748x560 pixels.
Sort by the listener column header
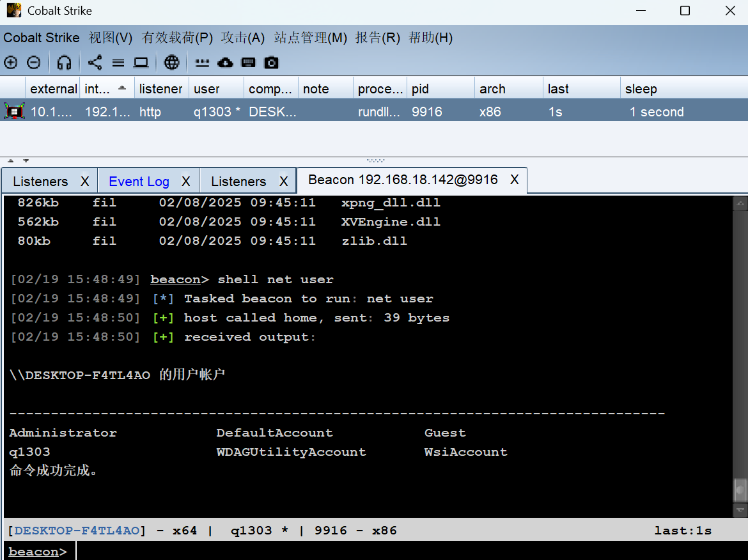160,89
